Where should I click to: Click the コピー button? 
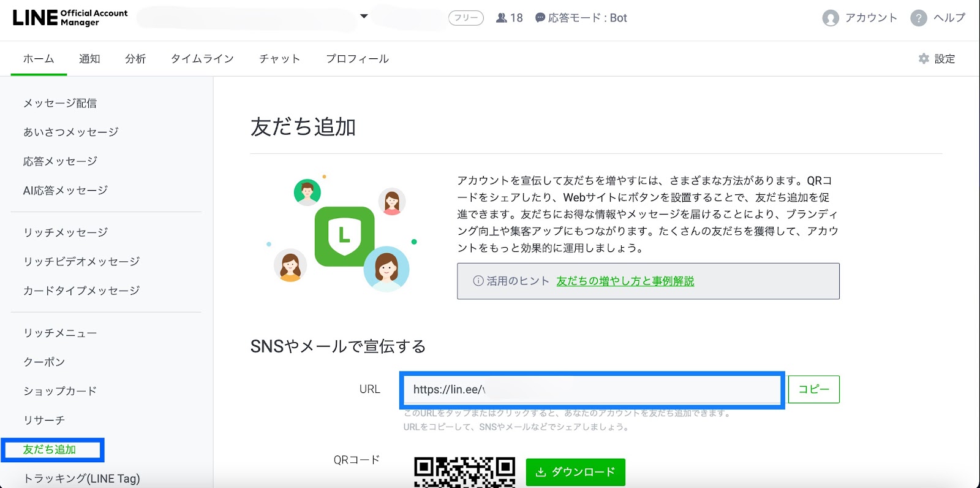(x=813, y=389)
